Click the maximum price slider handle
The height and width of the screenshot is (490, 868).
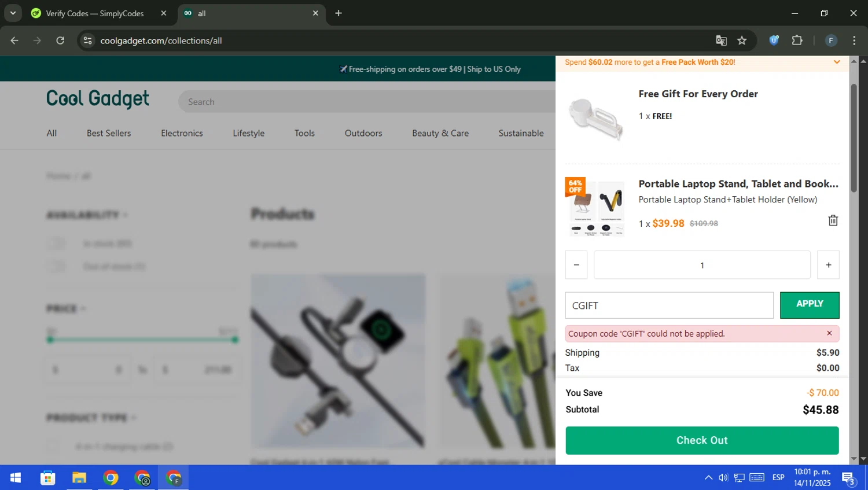click(234, 340)
